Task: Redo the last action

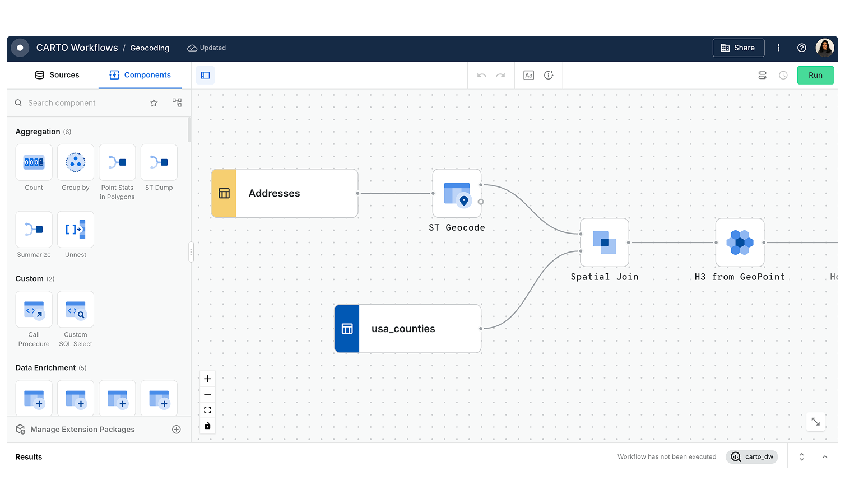Action: click(x=500, y=75)
